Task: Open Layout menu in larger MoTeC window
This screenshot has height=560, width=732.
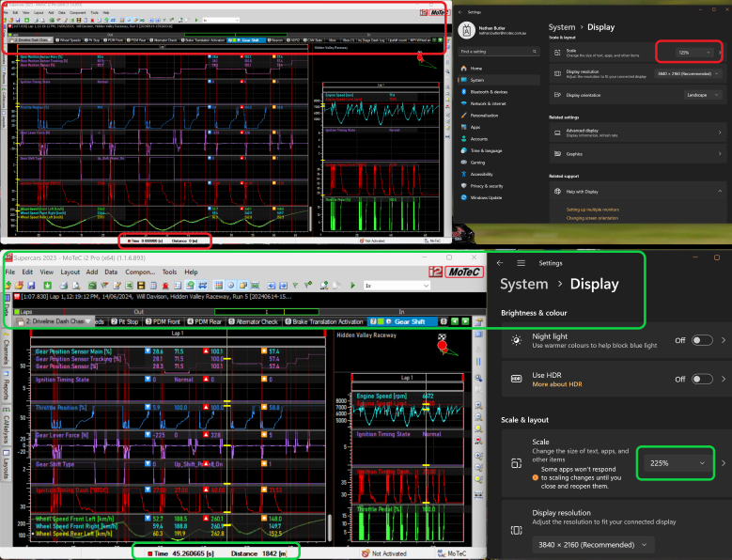Action: (x=70, y=272)
